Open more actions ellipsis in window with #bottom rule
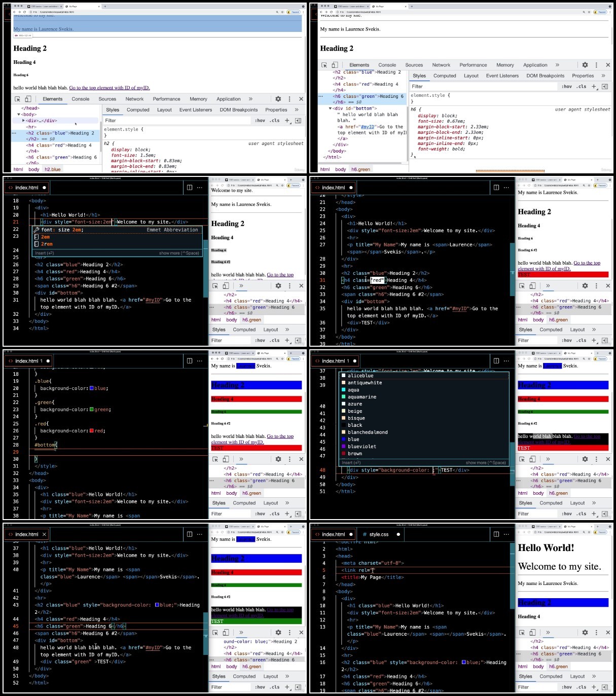This screenshot has width=616, height=696. [x=200, y=361]
